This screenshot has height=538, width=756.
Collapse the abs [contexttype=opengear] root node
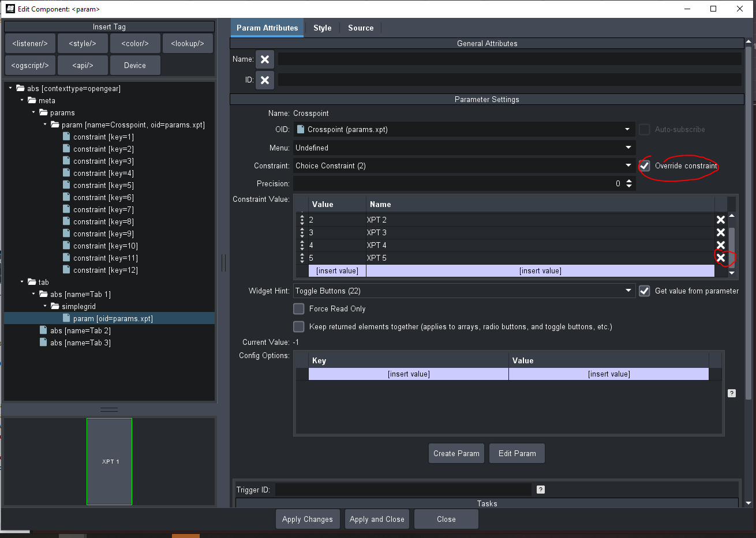tap(10, 88)
